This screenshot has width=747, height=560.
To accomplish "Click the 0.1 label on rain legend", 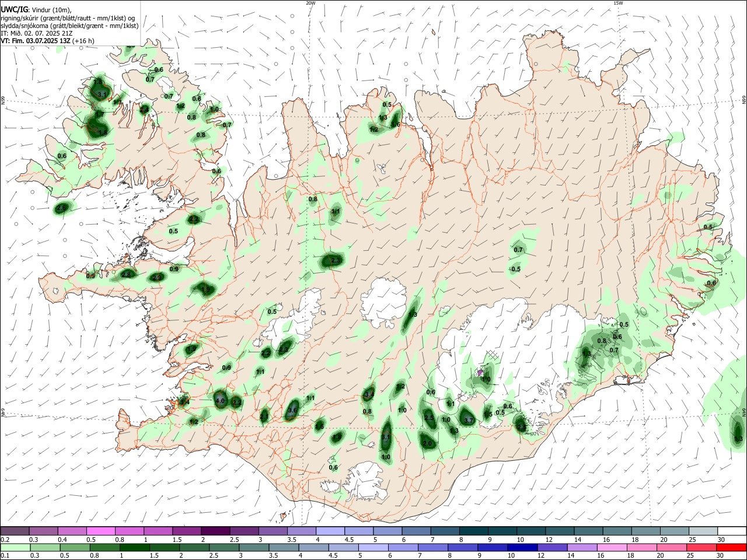I will [5, 556].
